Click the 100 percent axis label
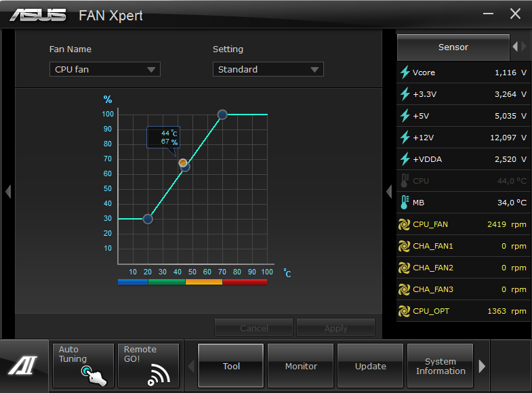 point(108,115)
